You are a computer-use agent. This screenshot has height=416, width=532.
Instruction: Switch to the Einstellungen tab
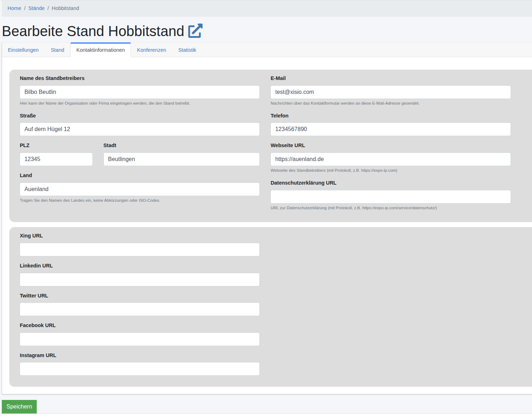(x=23, y=50)
